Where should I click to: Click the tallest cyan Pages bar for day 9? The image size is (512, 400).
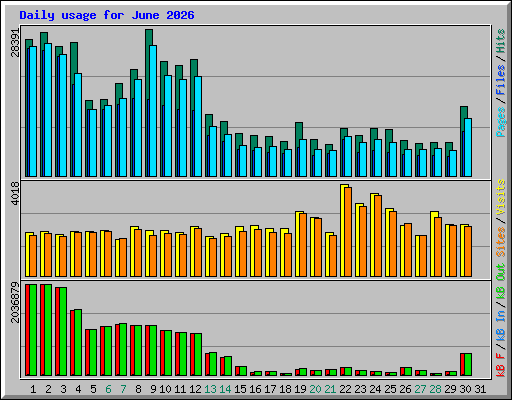click(153, 111)
